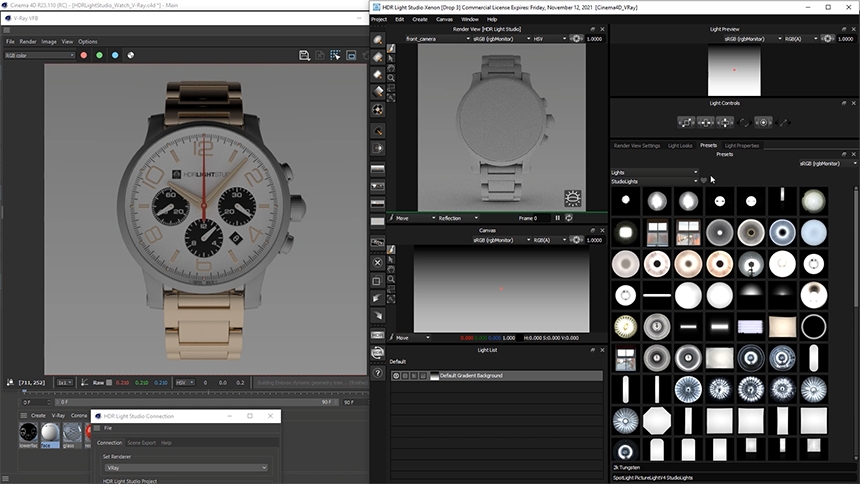Toggle the blue channel in V-Ray VFB
Screen dimensions: 860x484
click(115, 55)
